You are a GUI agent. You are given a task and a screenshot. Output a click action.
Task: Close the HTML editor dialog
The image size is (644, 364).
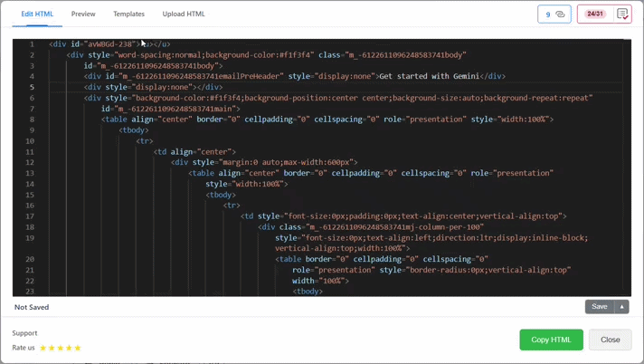(x=611, y=340)
